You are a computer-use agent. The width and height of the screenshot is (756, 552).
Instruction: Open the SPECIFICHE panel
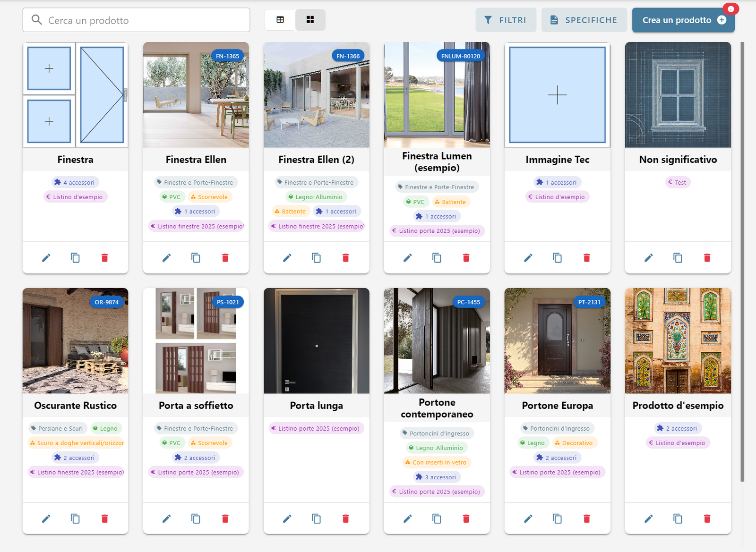click(x=584, y=20)
